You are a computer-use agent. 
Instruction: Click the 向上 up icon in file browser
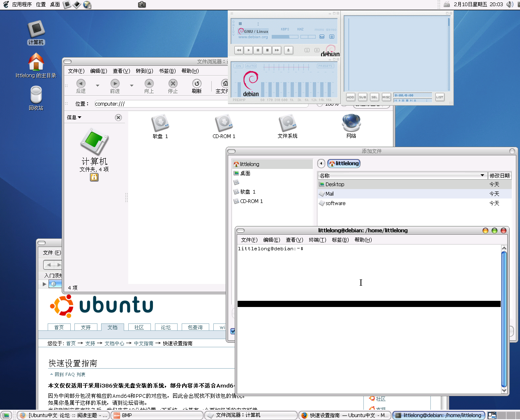(149, 83)
